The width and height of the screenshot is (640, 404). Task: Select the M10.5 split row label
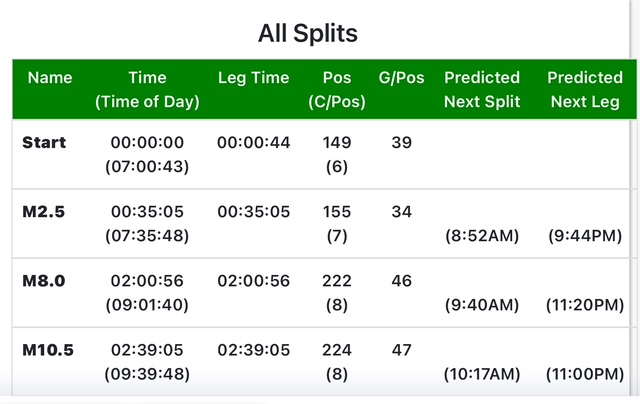click(x=48, y=351)
